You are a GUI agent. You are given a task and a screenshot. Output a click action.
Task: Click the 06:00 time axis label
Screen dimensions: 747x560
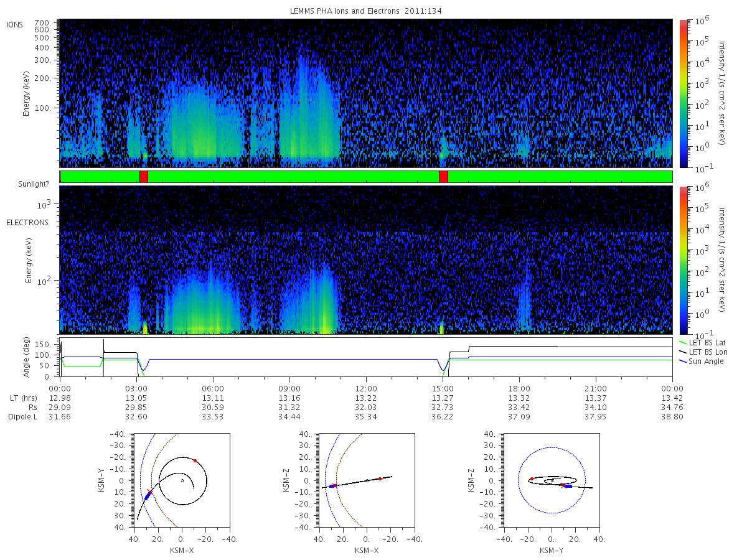(213, 388)
